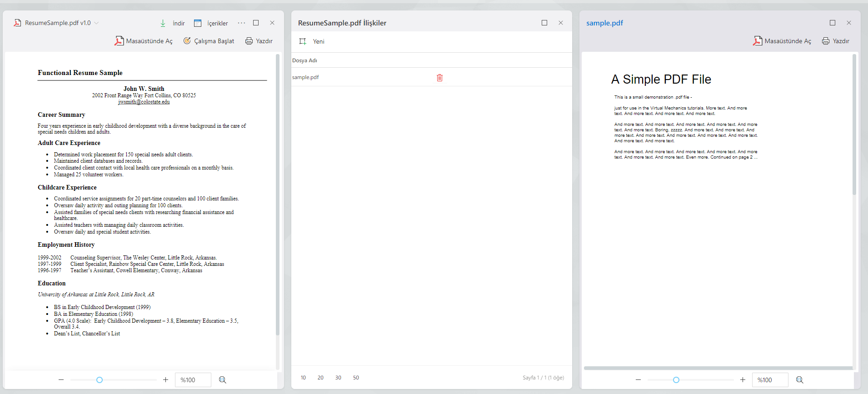Click the ResumeSample.pdf zoom slider handle
The width and height of the screenshot is (868, 394).
tap(100, 380)
